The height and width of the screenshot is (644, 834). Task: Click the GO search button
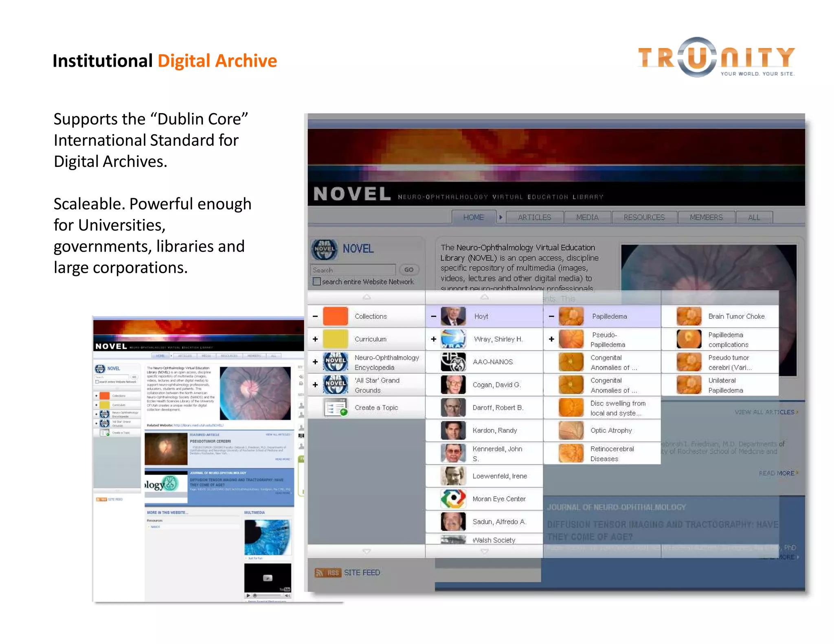click(x=409, y=269)
